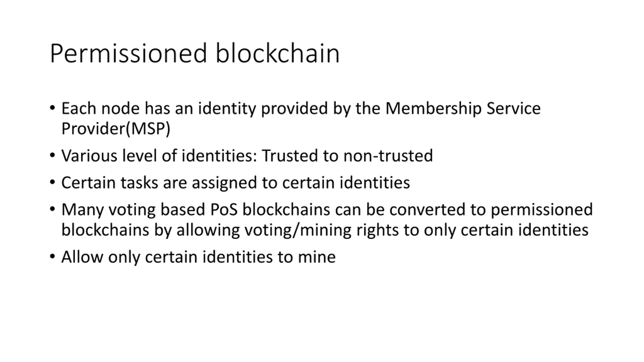Click the 'Membership Service' phrase
644x362 pixels.
[463, 108]
